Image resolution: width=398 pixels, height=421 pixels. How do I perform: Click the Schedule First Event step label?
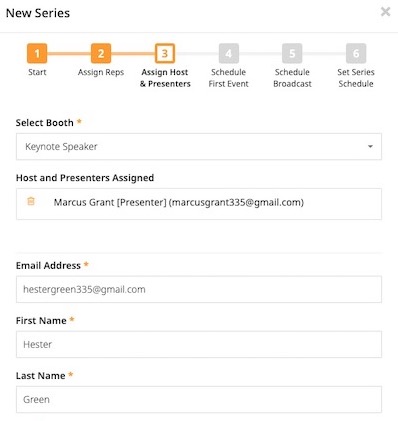(229, 78)
